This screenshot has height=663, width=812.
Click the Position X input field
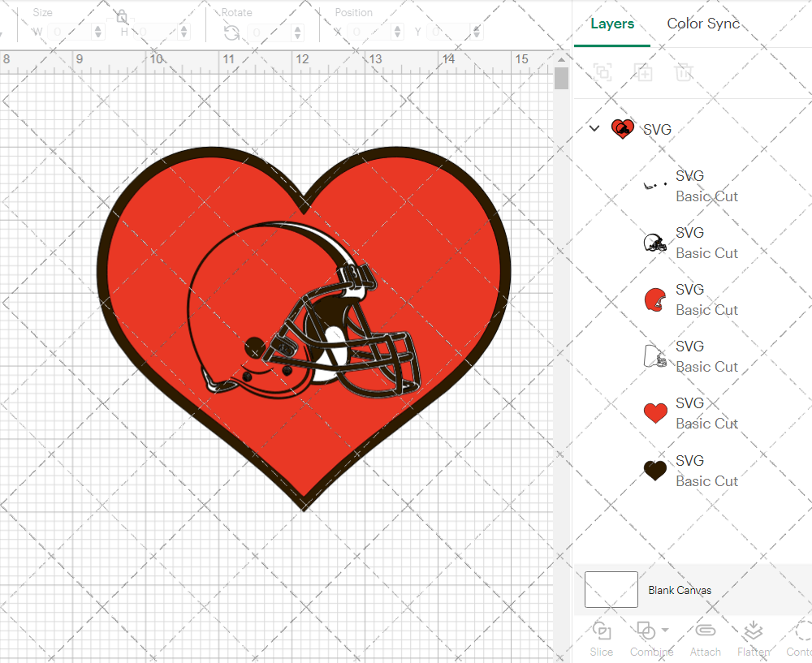[369, 32]
